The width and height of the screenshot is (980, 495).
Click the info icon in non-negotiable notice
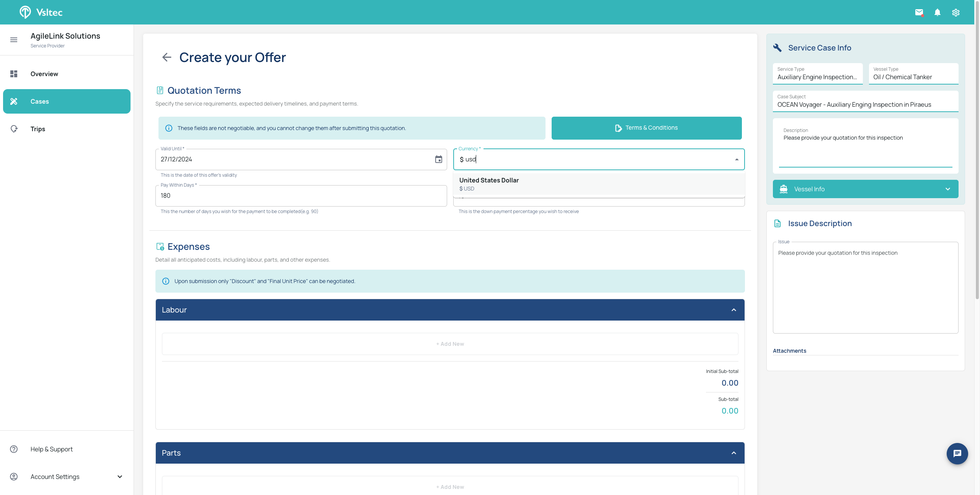(x=169, y=128)
